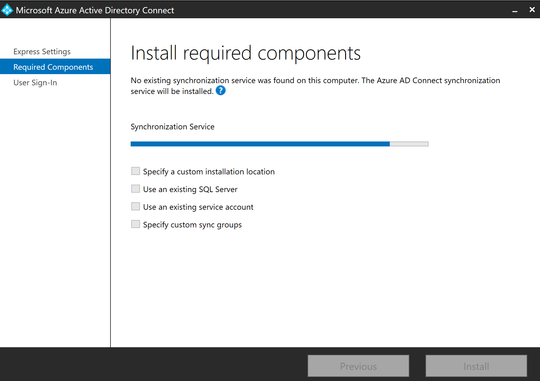
Task: Click the Previous button
Action: 358,366
